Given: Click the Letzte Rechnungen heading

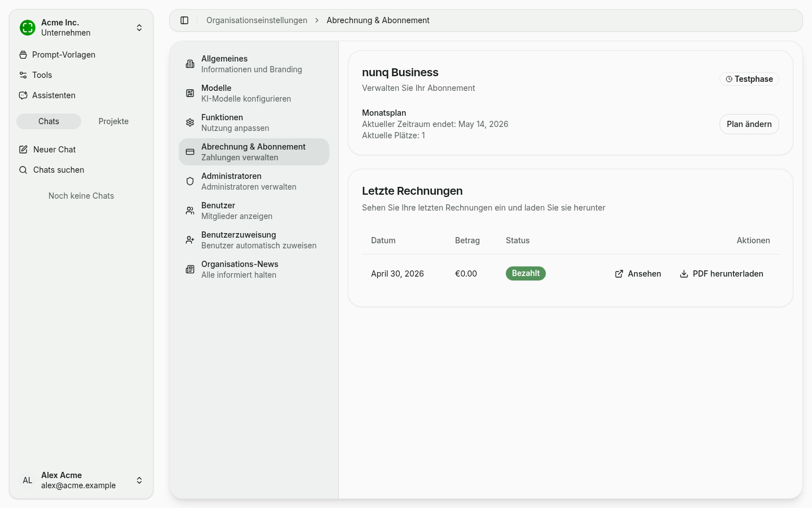Looking at the screenshot, I should [x=412, y=191].
